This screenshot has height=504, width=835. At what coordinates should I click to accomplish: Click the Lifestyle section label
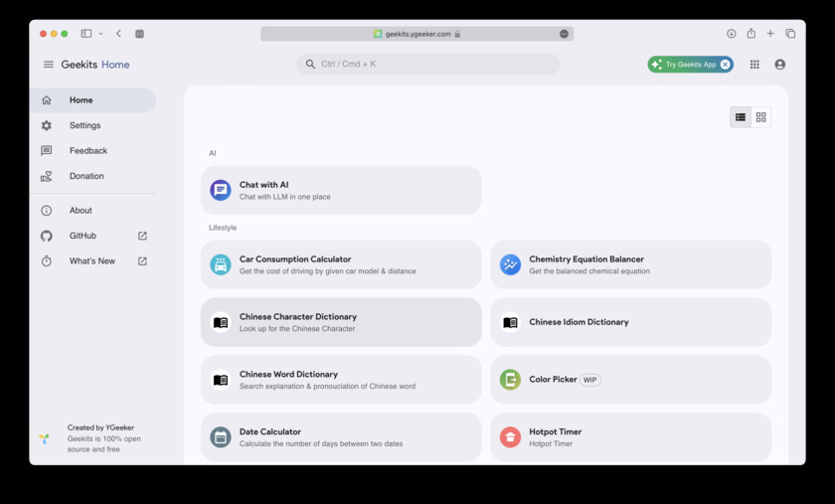click(223, 228)
